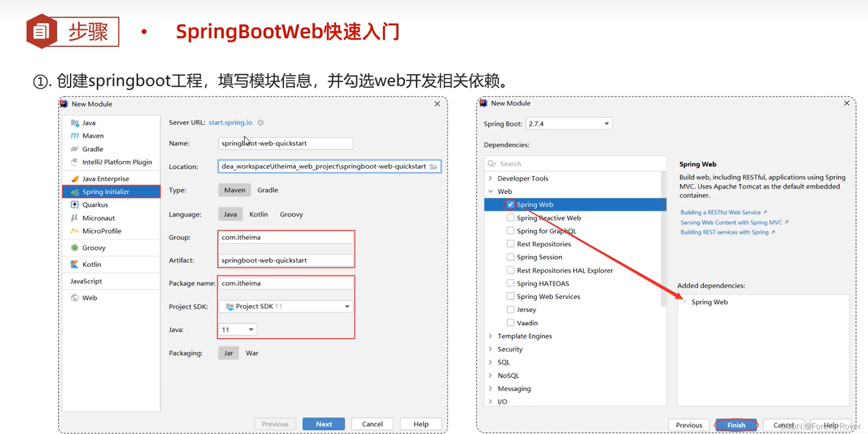This screenshot has width=868, height=434.
Task: Select War packaging
Action: [252, 353]
